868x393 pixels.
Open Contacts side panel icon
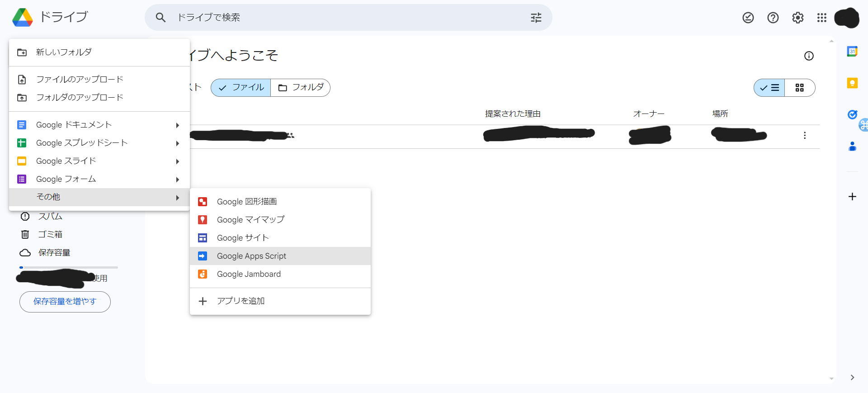852,146
